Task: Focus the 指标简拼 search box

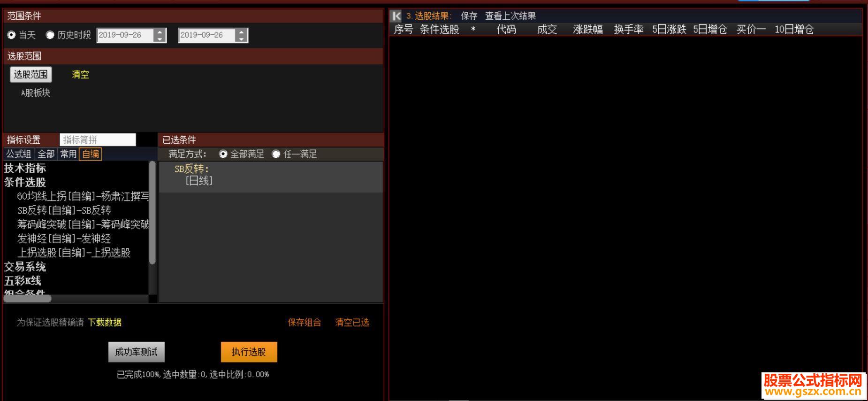Action: click(x=98, y=140)
